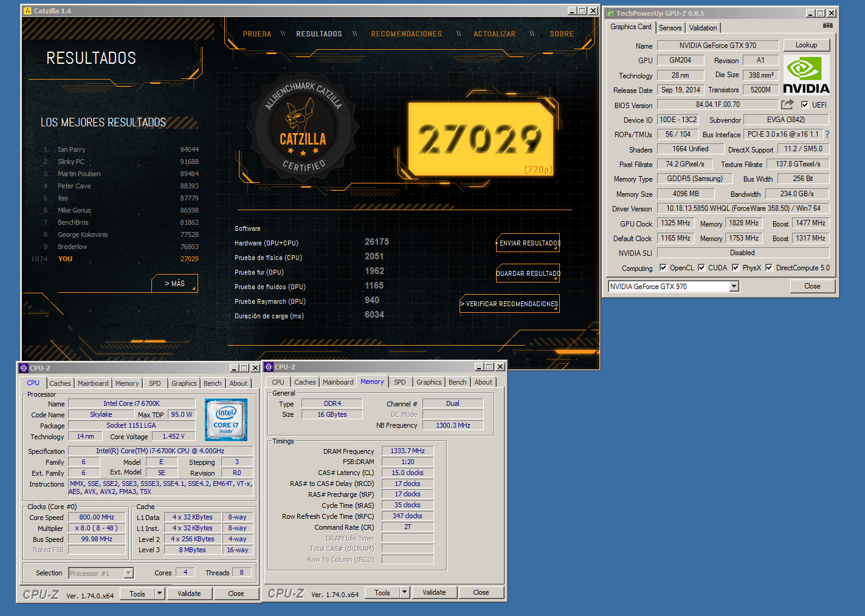This screenshot has height=616, width=865.
Task: Open the NVIDIA GeForce GTX 970 dropdown
Action: click(x=734, y=286)
